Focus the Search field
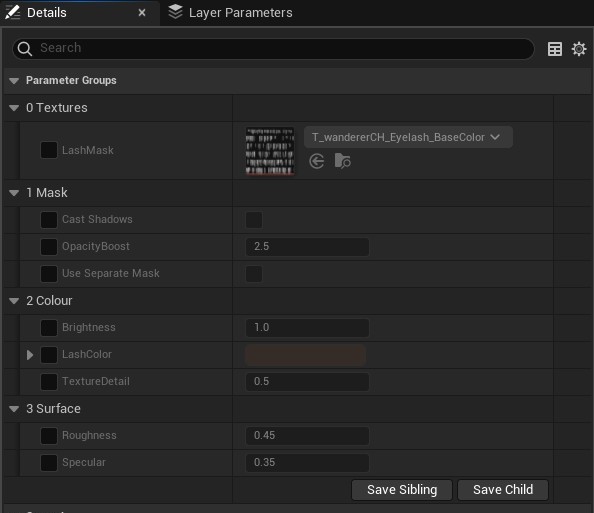The image size is (594, 513). tap(274, 48)
